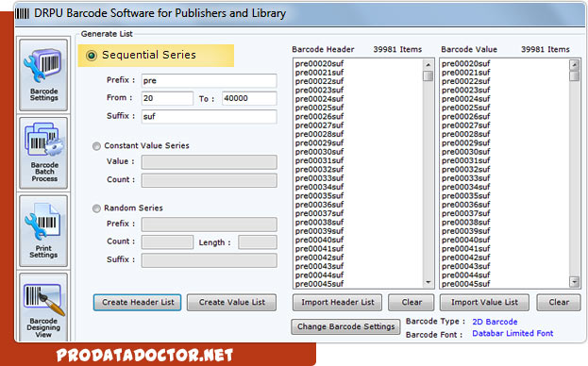Click the sequential Prefix field containing pre
Viewport: 588px width, 366px height.
point(210,80)
